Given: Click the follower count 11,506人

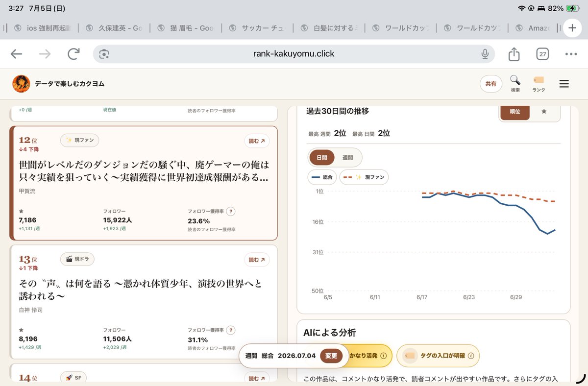Looking at the screenshot, I should tap(117, 339).
